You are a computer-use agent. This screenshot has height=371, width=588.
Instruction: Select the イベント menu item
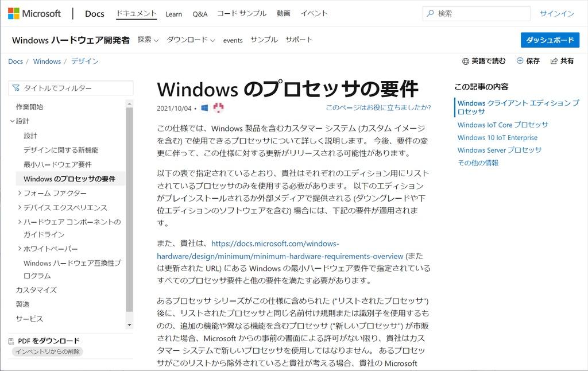[314, 14]
